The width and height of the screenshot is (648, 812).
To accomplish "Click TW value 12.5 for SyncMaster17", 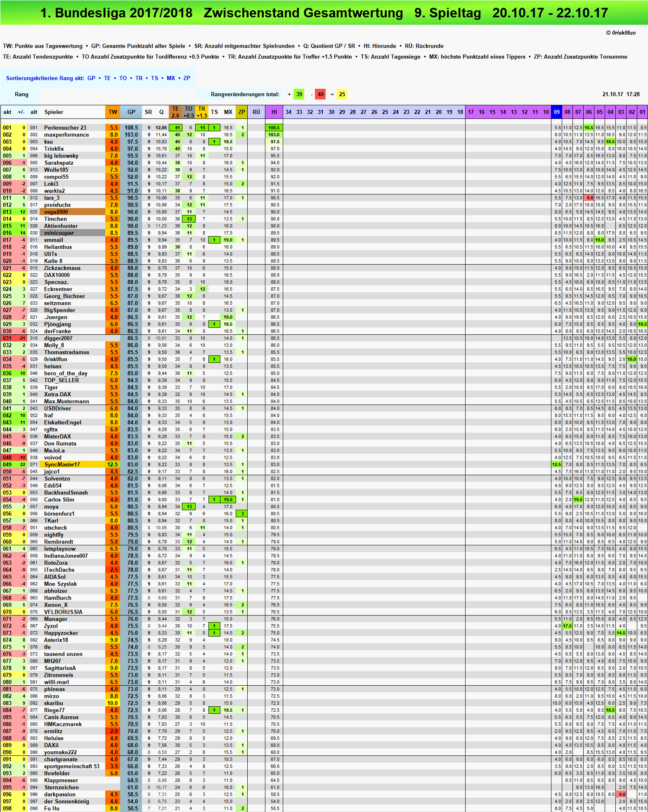I will (113, 464).
